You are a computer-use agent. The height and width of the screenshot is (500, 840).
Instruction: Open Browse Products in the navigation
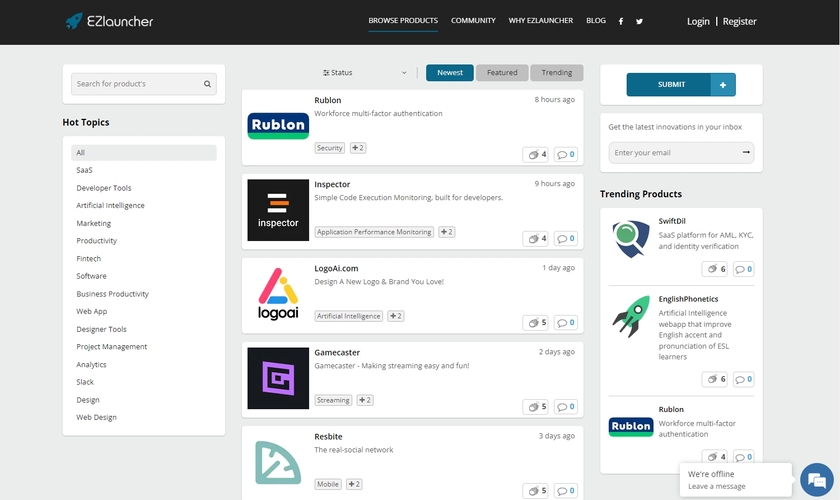click(x=403, y=20)
